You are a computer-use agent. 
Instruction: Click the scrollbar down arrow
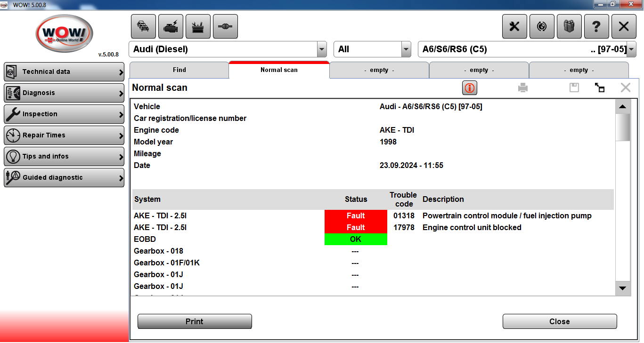pyautogui.click(x=623, y=288)
